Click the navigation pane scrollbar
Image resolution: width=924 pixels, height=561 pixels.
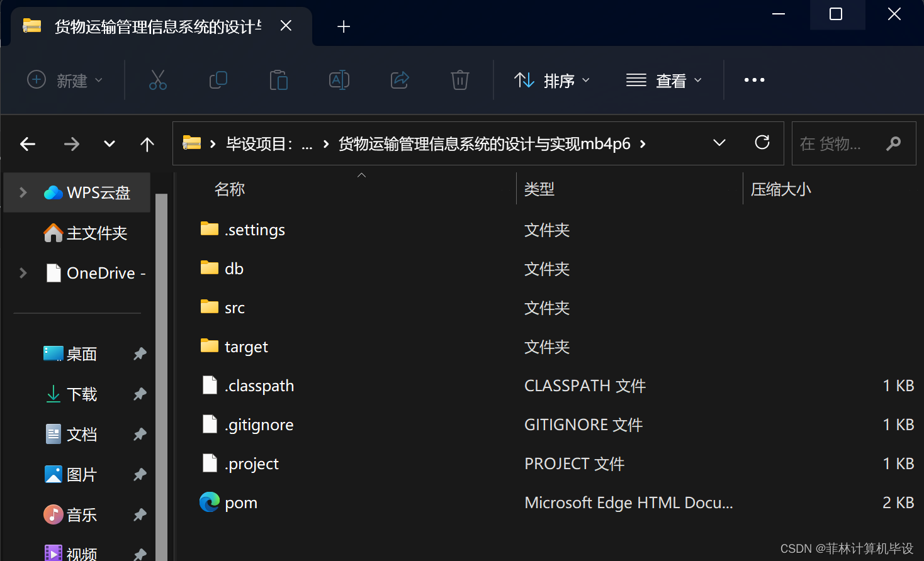[162, 377]
